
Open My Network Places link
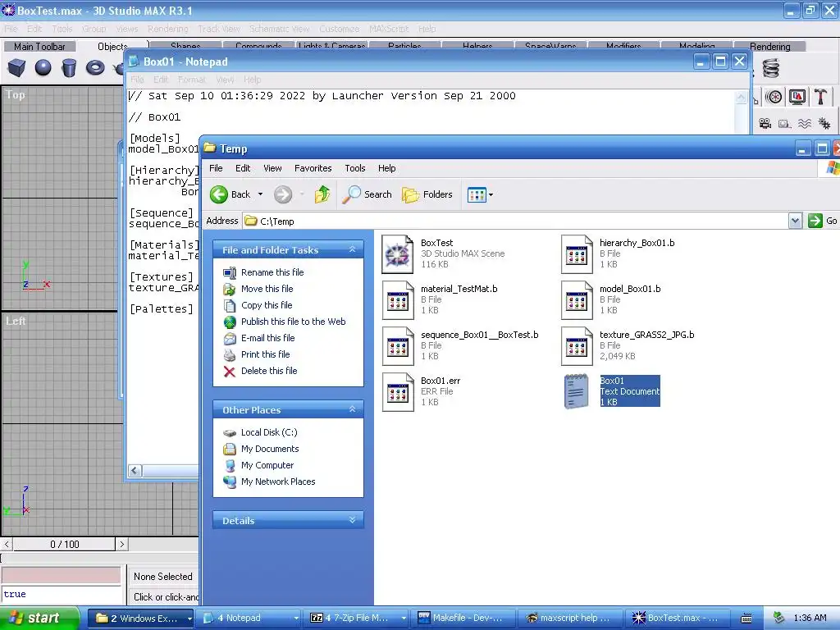click(x=278, y=482)
